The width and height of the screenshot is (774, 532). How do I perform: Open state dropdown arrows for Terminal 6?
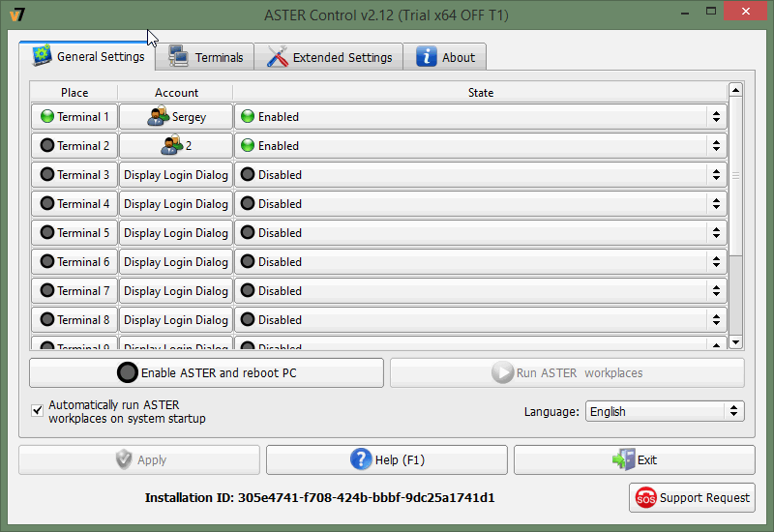click(x=716, y=261)
